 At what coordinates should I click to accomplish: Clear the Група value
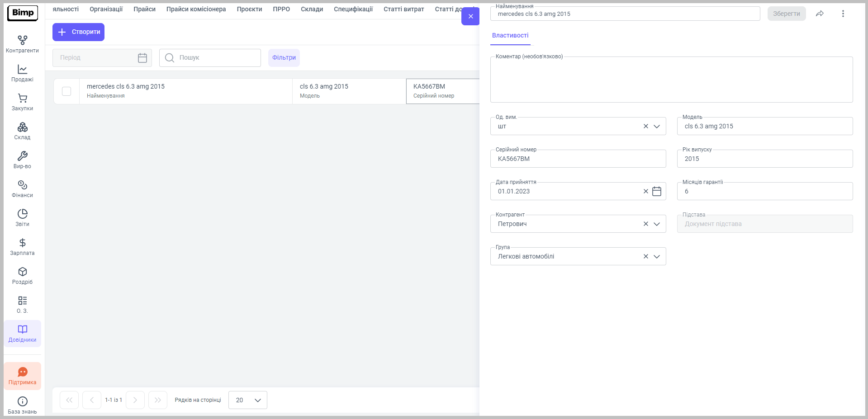pyautogui.click(x=645, y=256)
